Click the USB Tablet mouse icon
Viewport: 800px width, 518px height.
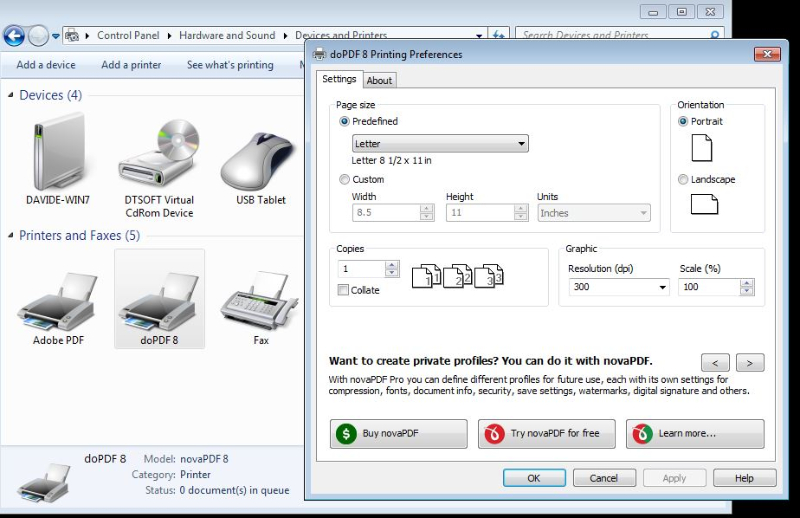click(260, 155)
